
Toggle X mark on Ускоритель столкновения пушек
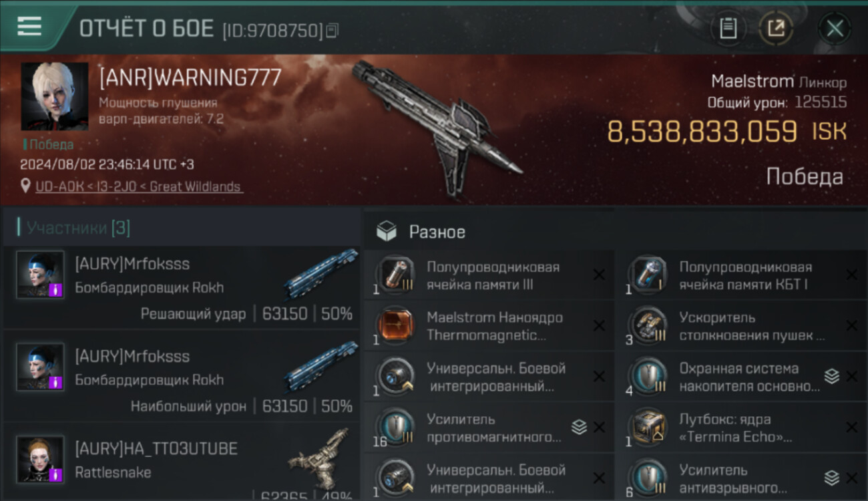tap(851, 325)
